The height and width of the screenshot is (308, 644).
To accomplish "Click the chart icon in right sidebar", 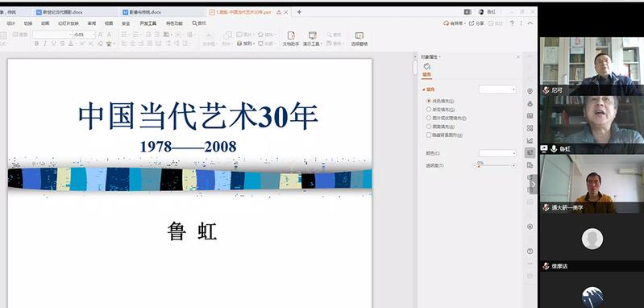I will (530, 140).
